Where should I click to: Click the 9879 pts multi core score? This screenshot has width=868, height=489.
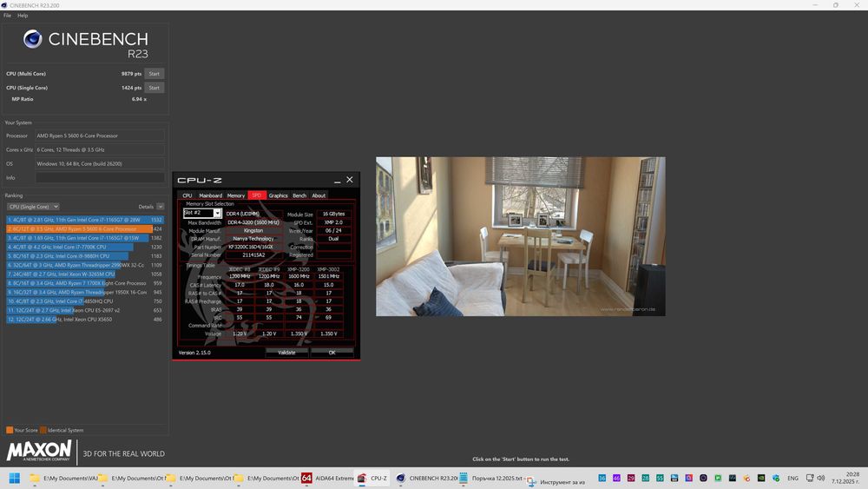point(131,74)
